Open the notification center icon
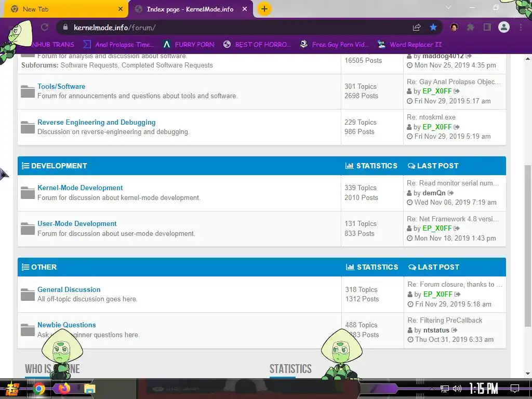Image resolution: width=532 pixels, height=399 pixels. 515,389
